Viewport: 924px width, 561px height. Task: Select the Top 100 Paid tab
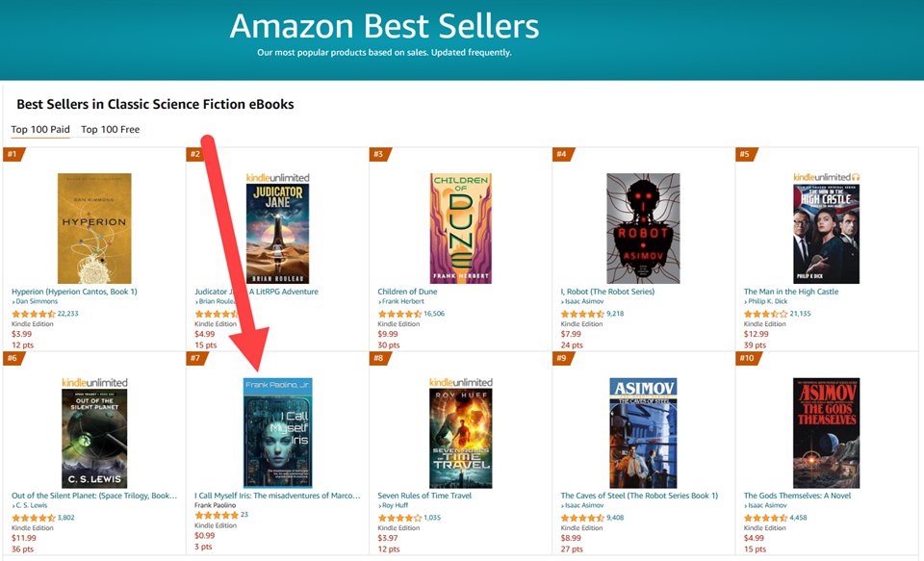tap(40, 130)
